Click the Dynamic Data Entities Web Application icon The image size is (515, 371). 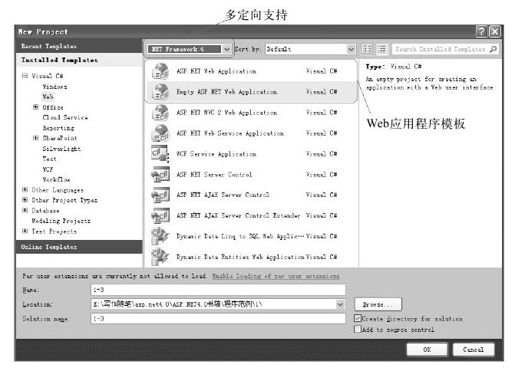(160, 257)
